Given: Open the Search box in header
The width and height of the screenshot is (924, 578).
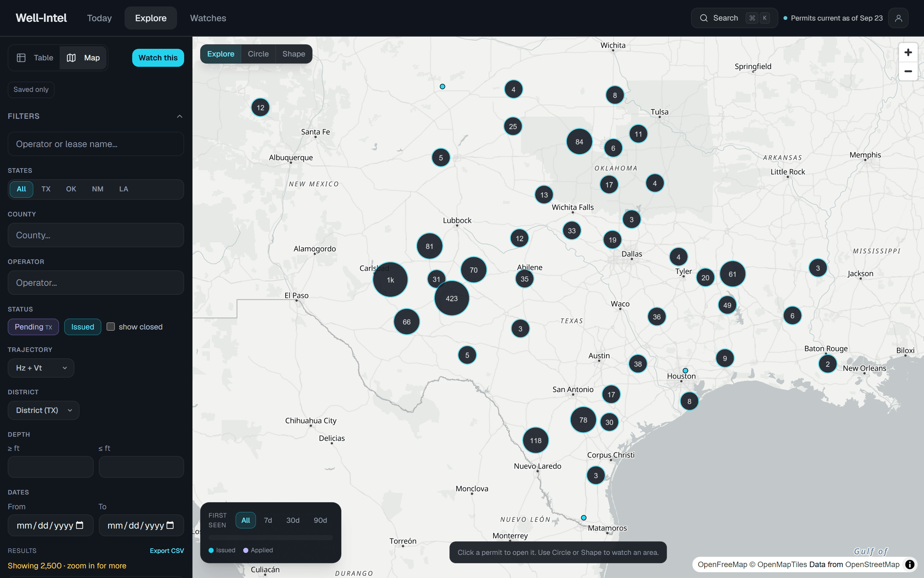Looking at the screenshot, I should (x=734, y=18).
